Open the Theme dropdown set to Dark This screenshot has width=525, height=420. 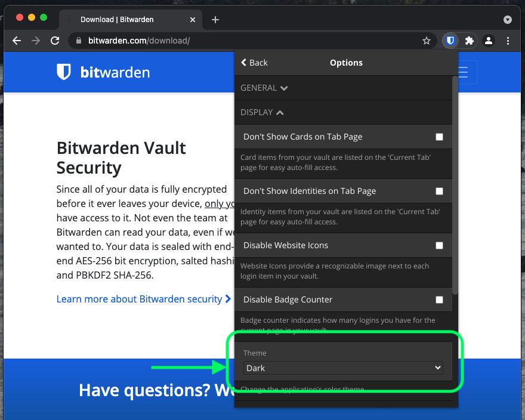click(343, 368)
